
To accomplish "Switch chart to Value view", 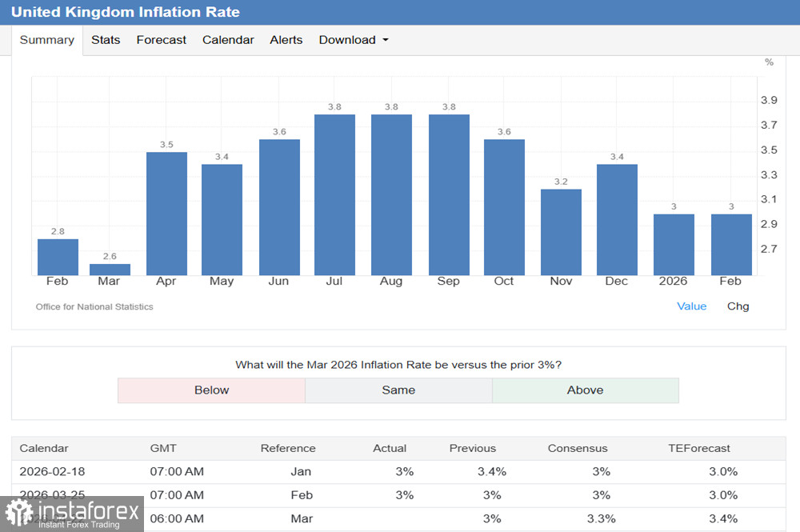I will click(691, 306).
